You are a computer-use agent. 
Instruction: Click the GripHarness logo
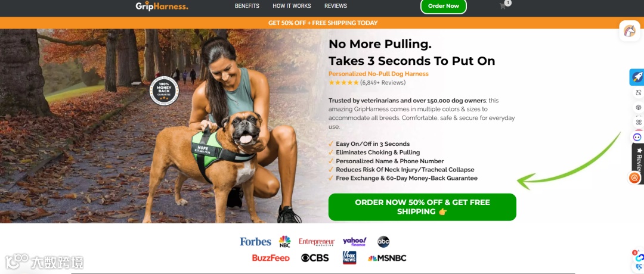(162, 6)
